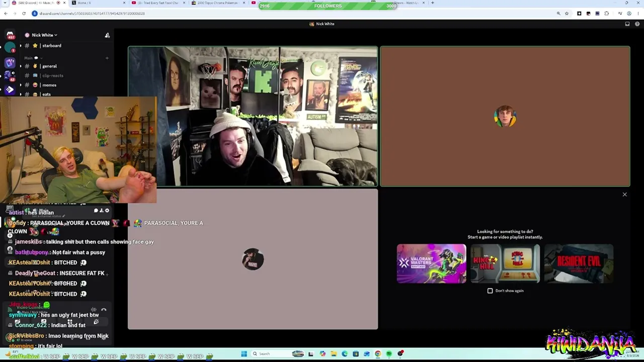Dismiss the activity suggestions panel
This screenshot has height=362, width=644.
(625, 195)
